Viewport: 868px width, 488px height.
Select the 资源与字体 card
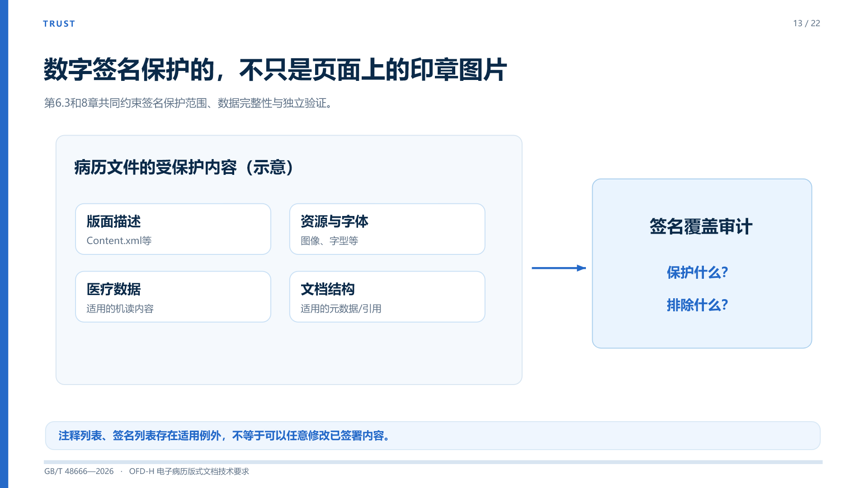click(x=387, y=229)
